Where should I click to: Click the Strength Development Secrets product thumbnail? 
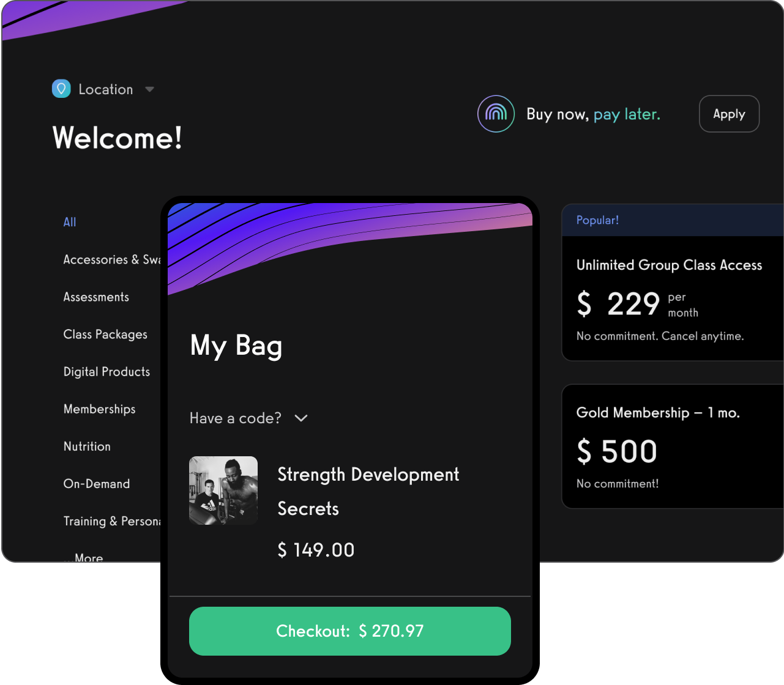223,490
